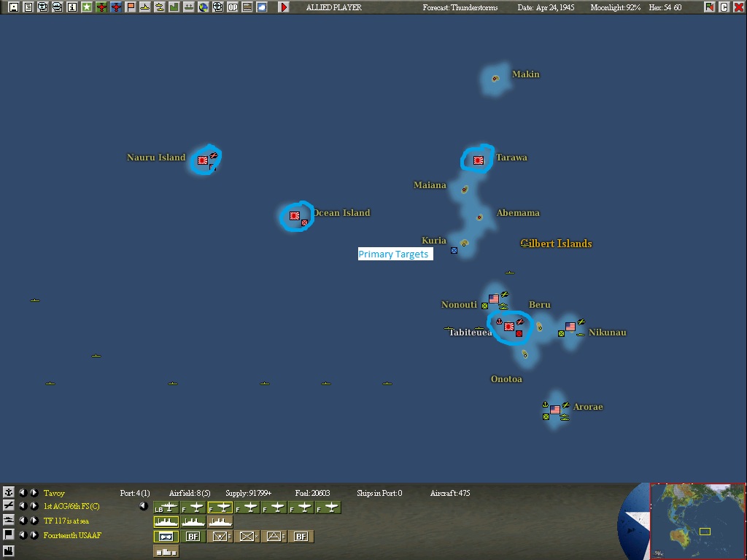This screenshot has width=747, height=560.
Task: Click the green factory-shape toolbar icon
Action: [174, 7]
